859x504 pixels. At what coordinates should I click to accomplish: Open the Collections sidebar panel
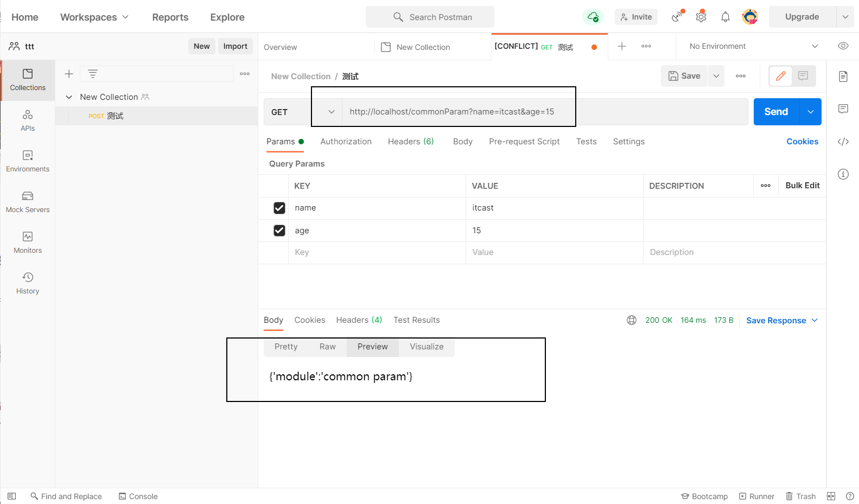[x=28, y=80]
